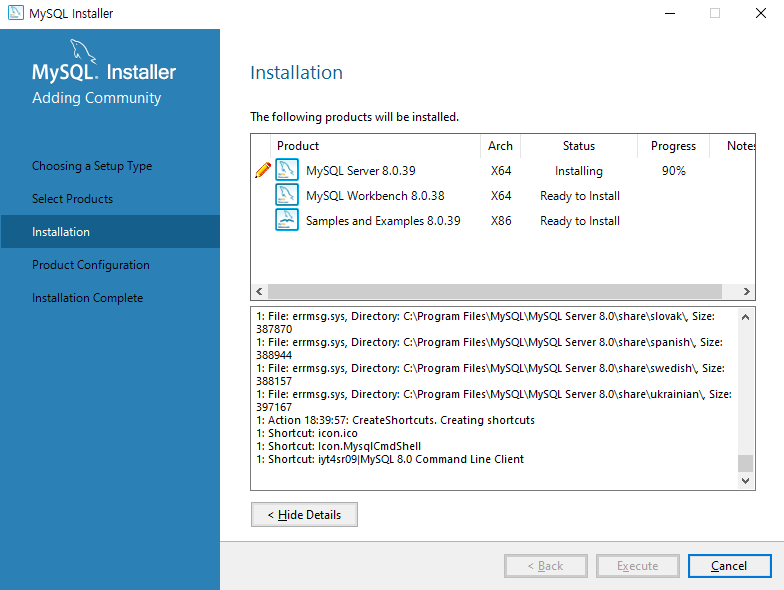Click Ready to Install status for Workbench
This screenshot has width=784, height=590.
(x=580, y=196)
